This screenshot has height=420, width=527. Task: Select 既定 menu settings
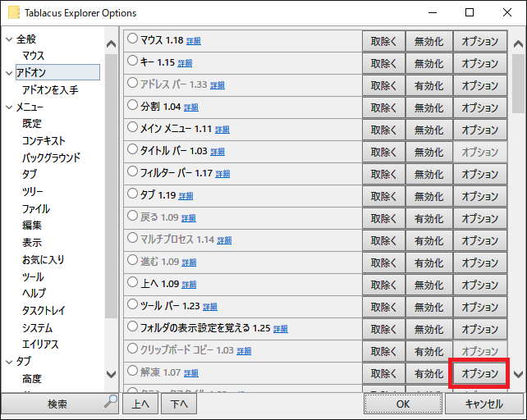coord(32,124)
